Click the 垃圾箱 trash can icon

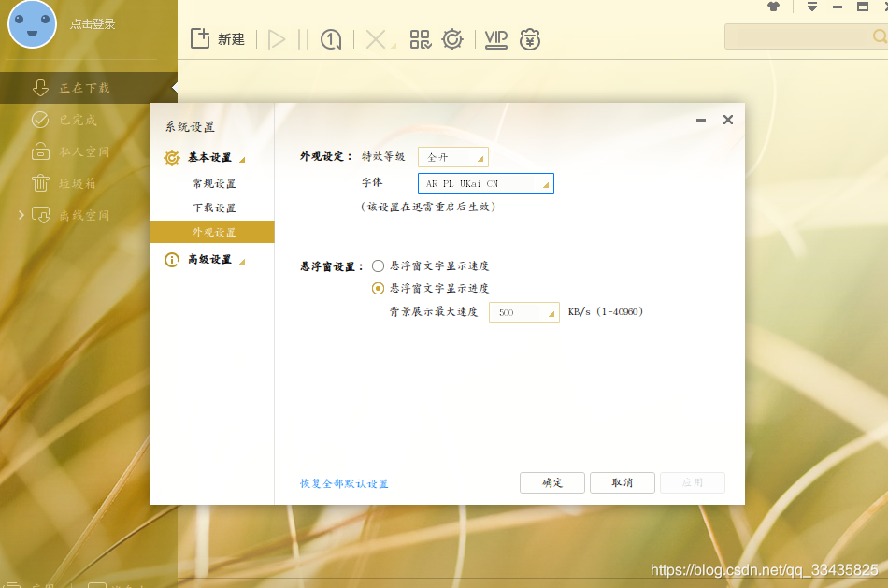(40, 182)
